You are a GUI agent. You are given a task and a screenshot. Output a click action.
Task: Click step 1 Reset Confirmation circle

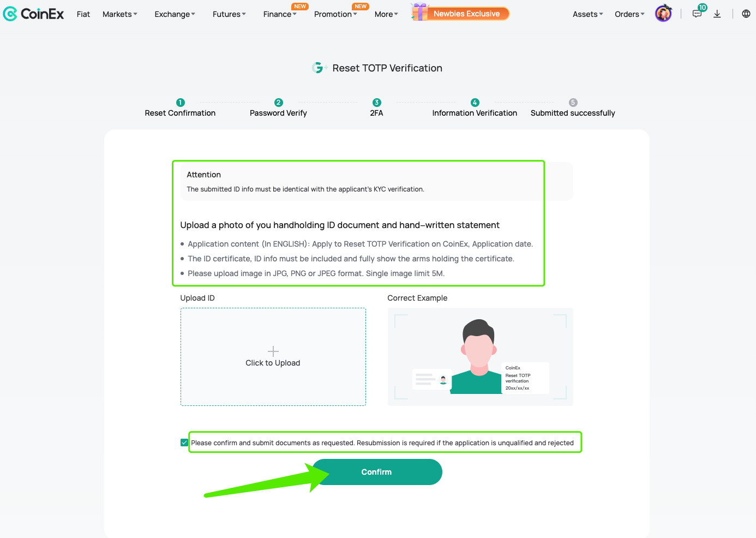(181, 103)
